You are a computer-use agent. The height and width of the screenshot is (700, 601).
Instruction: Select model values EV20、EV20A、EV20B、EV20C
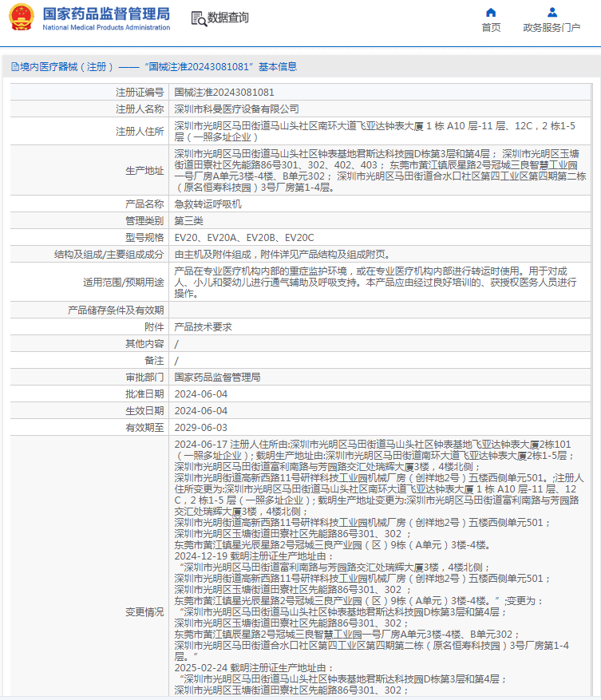click(244, 238)
